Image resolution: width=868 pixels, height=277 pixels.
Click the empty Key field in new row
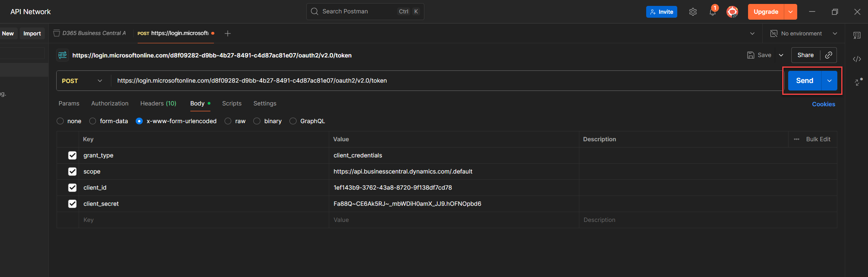point(204,220)
